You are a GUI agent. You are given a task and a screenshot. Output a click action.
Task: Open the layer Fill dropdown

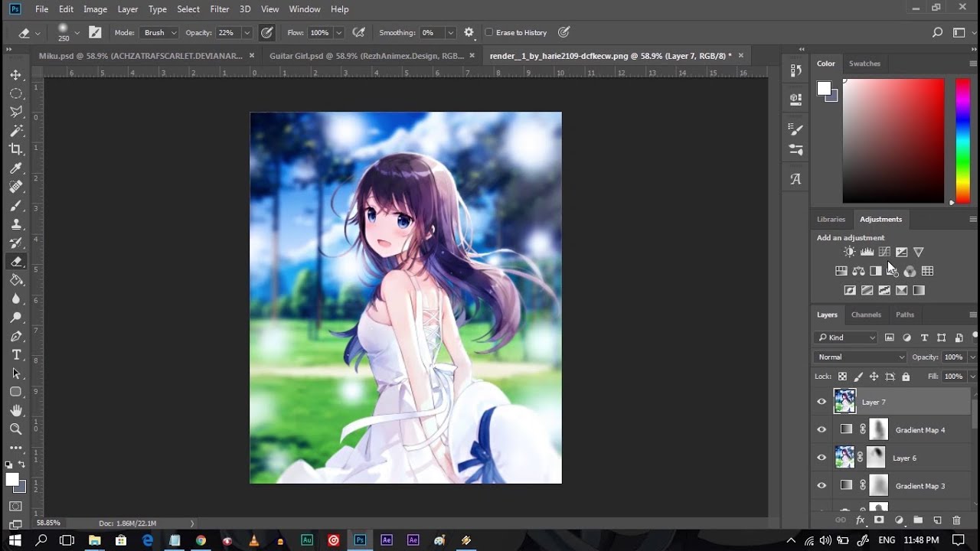tap(972, 377)
